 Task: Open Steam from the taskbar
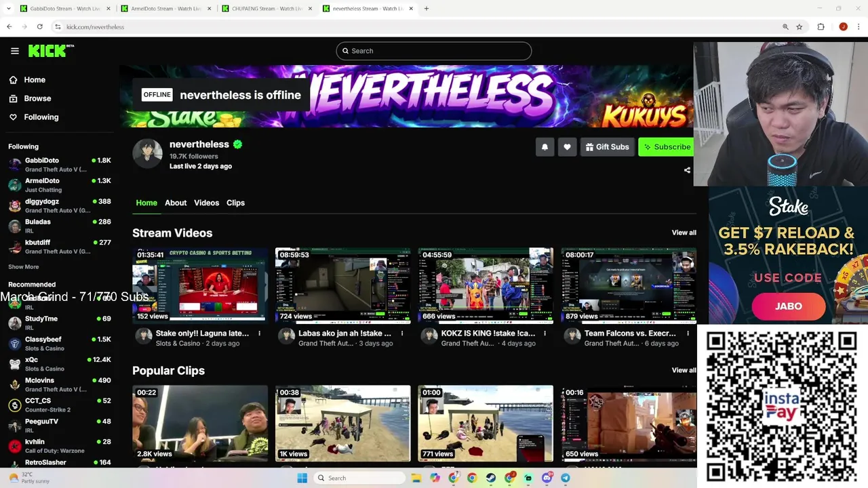coord(490,478)
